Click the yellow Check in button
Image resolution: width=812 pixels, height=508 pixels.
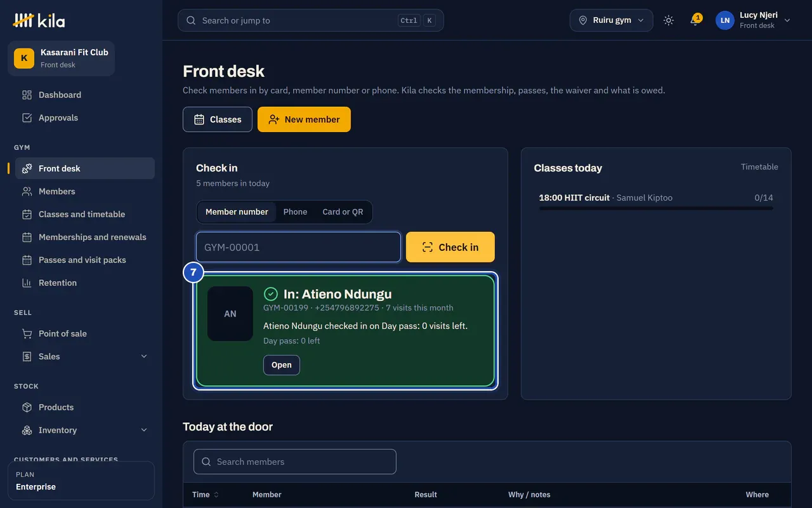coord(450,247)
